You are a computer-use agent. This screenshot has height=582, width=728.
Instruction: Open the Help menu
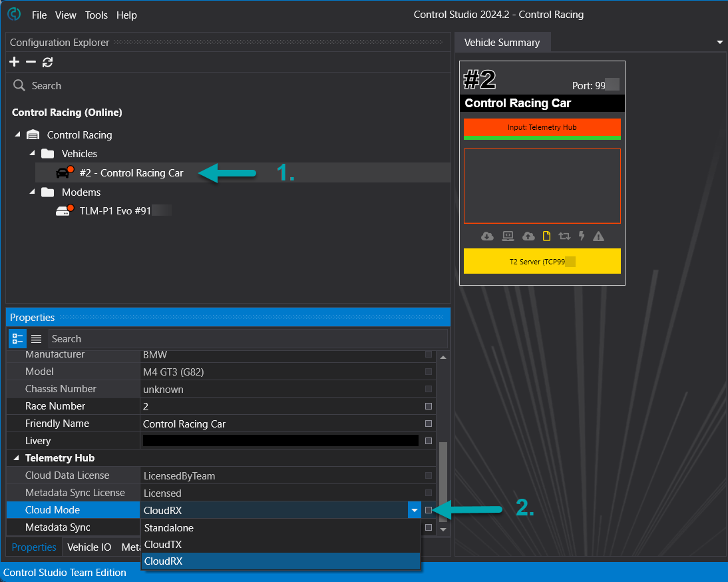[126, 15]
